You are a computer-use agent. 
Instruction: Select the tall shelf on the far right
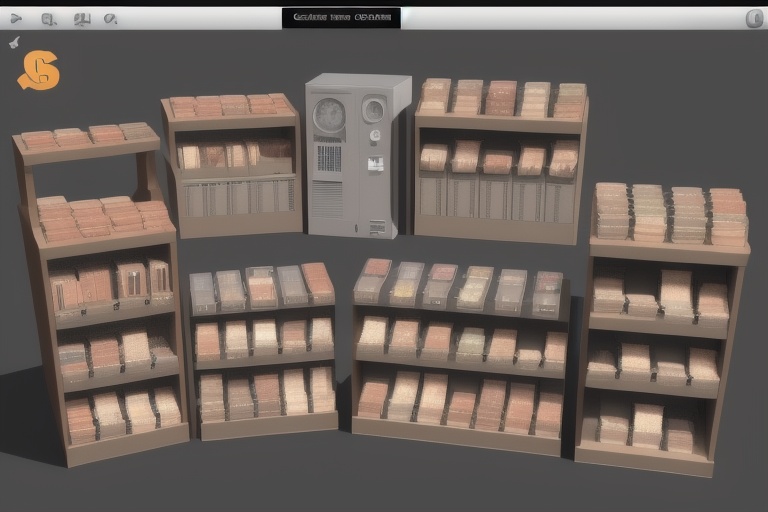[665, 330]
